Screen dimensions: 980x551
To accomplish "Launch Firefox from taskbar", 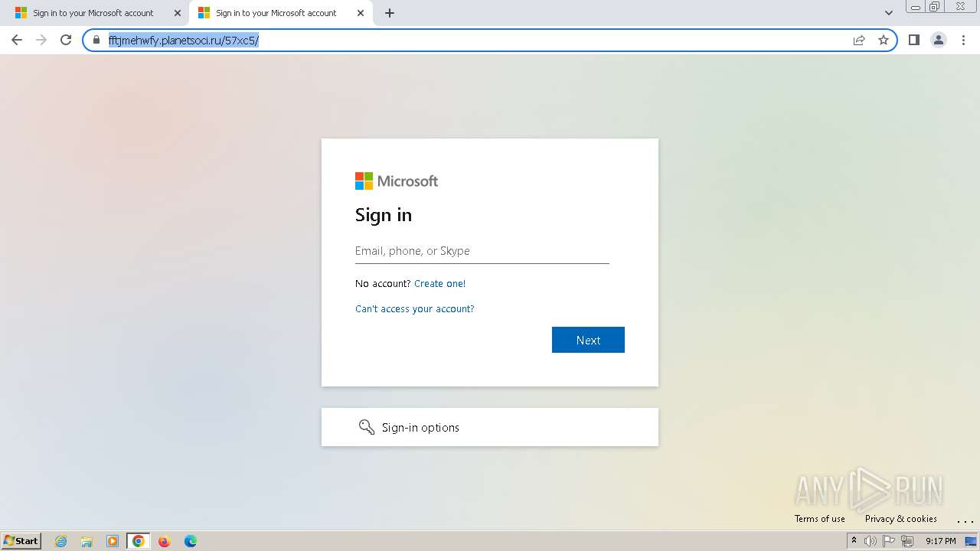I will click(164, 541).
